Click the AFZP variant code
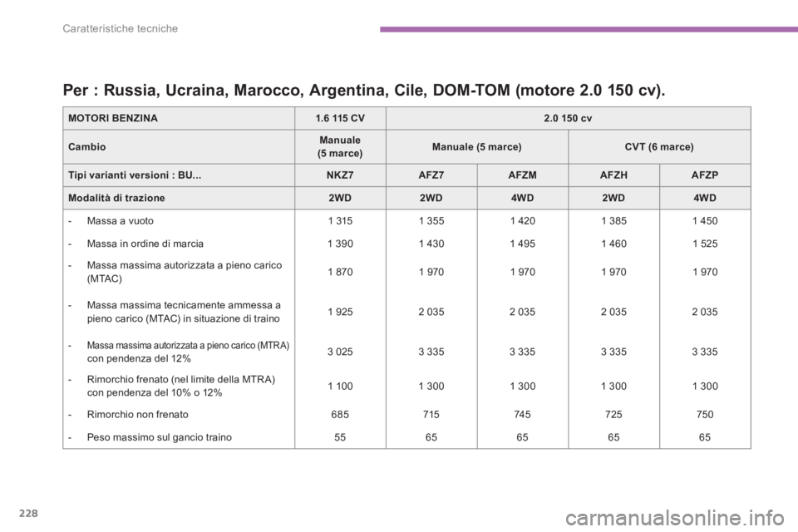The height and width of the screenshot is (532, 798). 705,175
